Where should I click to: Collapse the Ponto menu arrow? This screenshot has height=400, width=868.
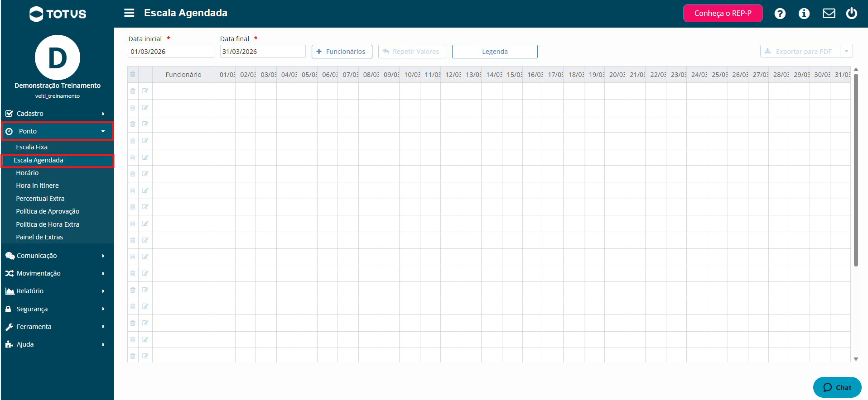[103, 131]
